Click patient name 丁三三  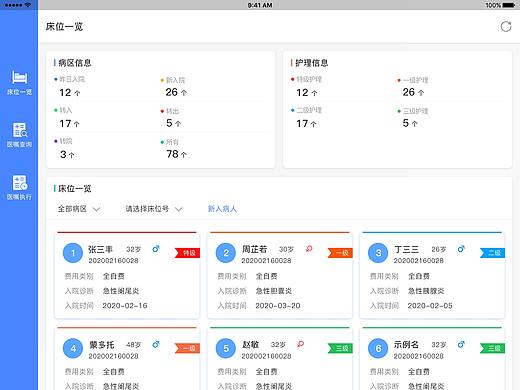[406, 249]
